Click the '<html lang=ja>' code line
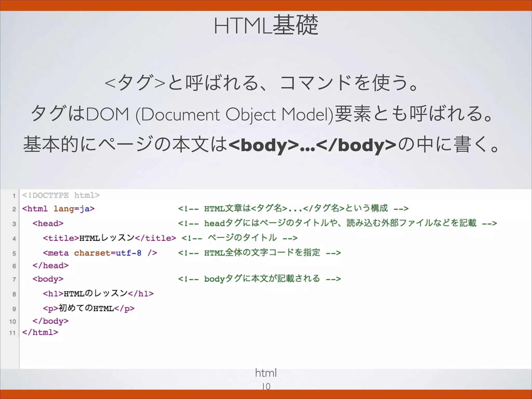Image resolution: width=532 pixels, height=399 pixels. [x=58, y=209]
